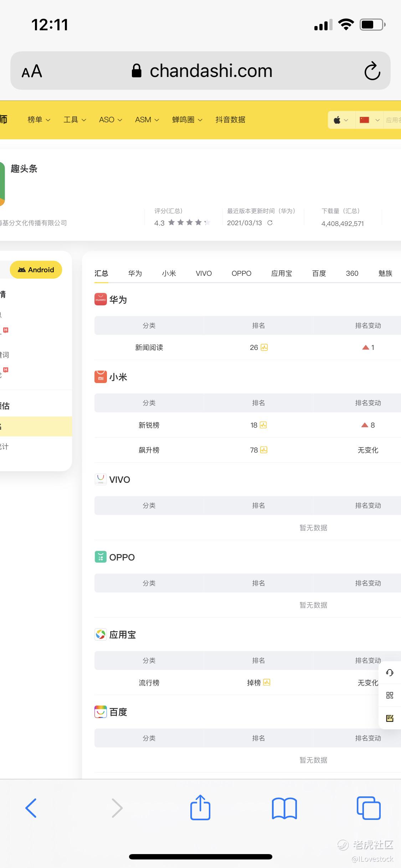Open trend chart icon for 飙升榜 rank 78
401x868 pixels.
263,450
